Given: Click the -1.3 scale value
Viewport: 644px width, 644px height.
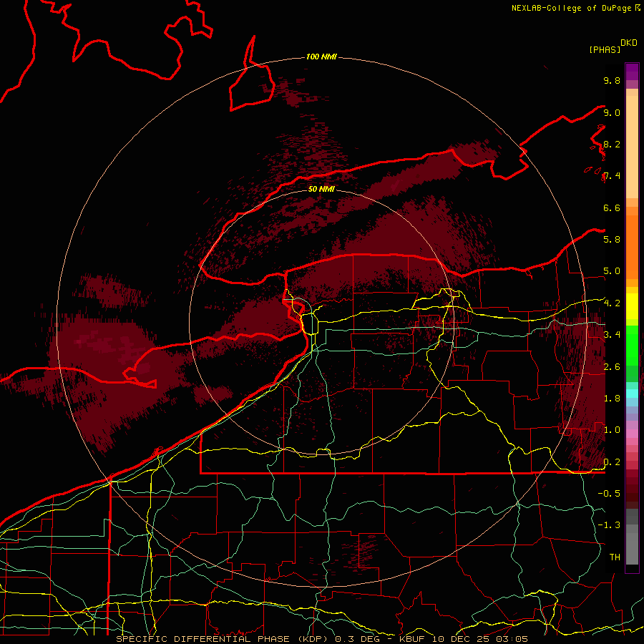Looking at the screenshot, I should 609,525.
